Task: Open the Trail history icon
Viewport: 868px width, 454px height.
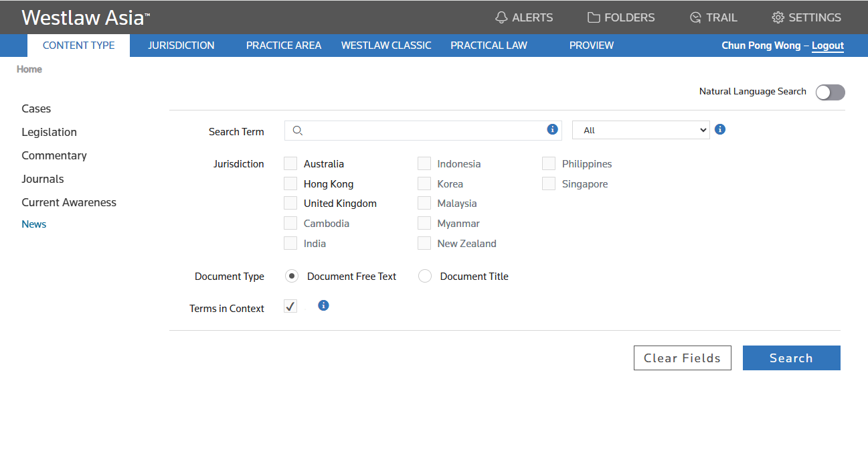Action: click(x=696, y=18)
